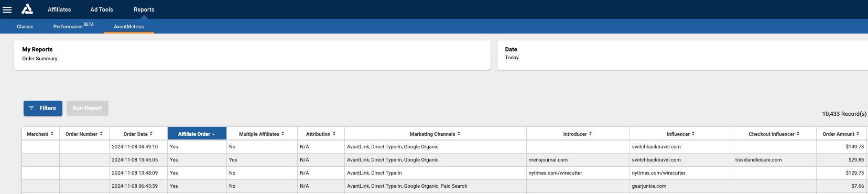Click the travelandleisure.com checkout influencer cell

point(774,160)
